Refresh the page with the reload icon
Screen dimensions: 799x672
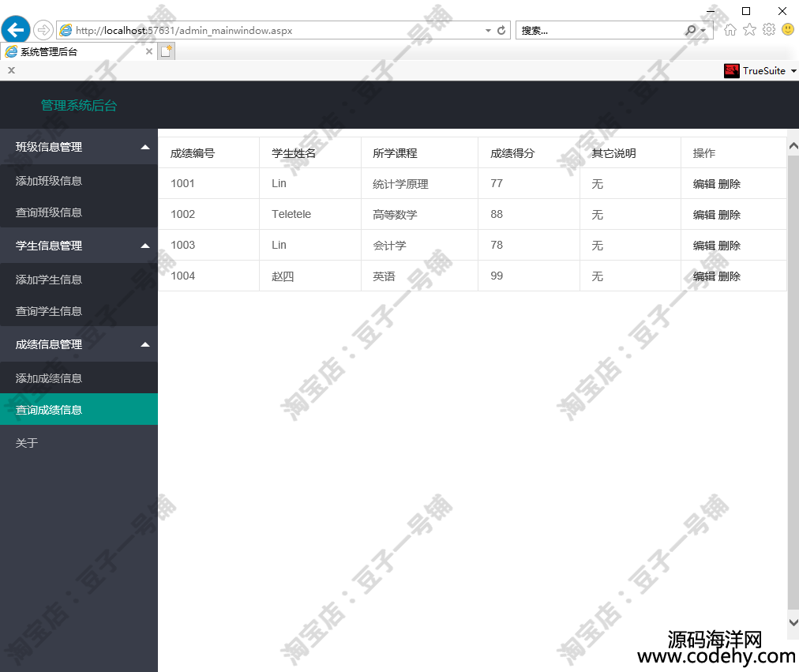[x=501, y=30]
